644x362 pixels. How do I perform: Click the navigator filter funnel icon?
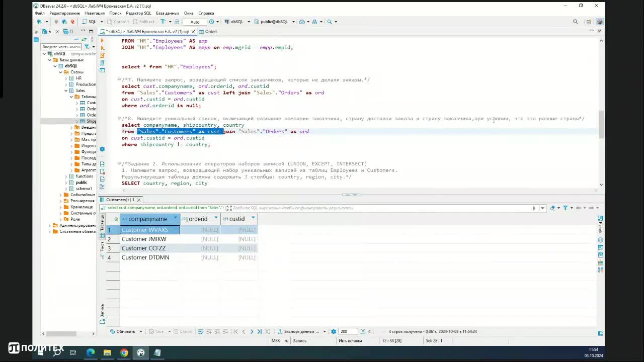(87, 47)
